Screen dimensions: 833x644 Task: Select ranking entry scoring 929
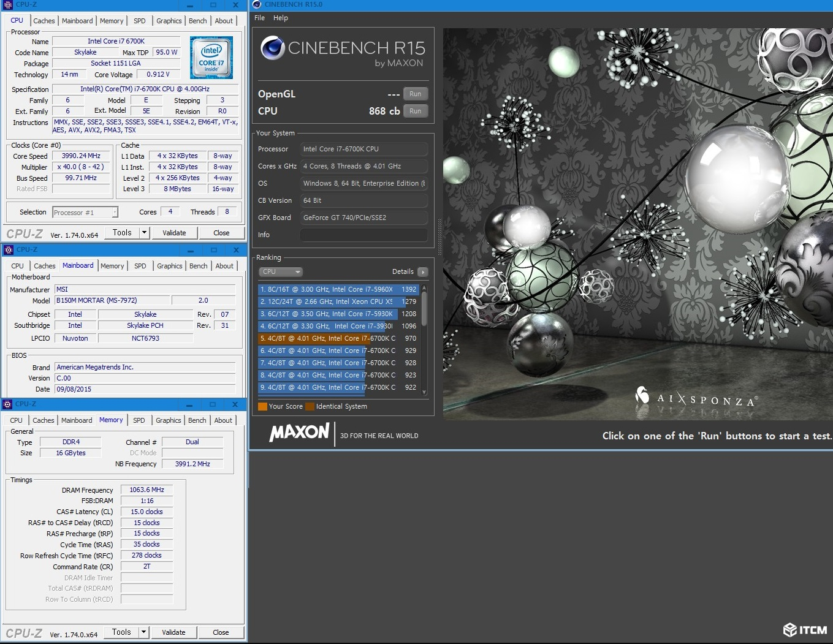tap(338, 350)
